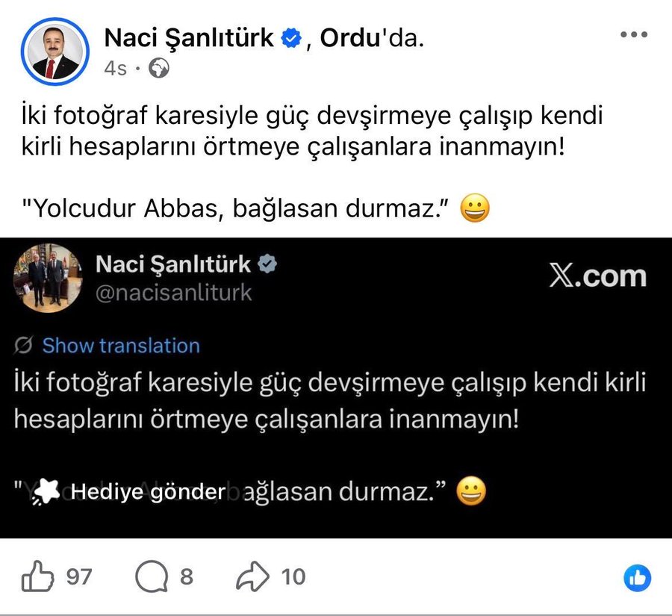Tap the star gift icon
Viewport: 672px width, 616px height.
pyautogui.click(x=46, y=492)
